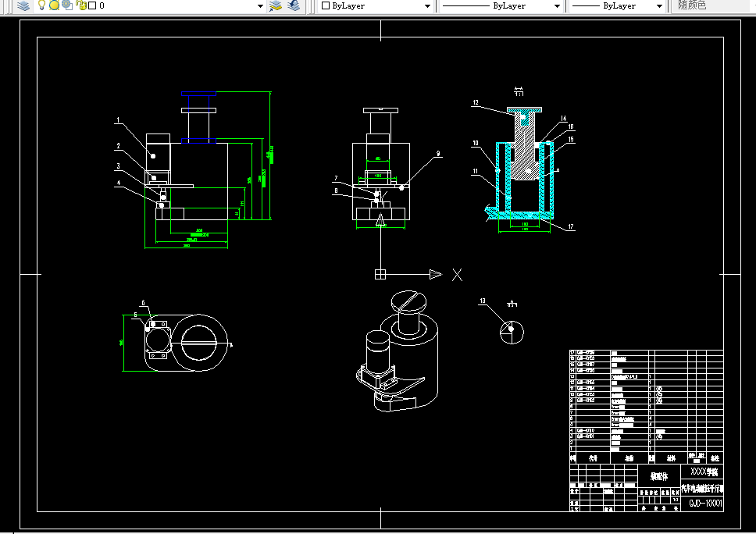The width and height of the screenshot is (756, 534).
Task: Toggle the layer freeze sun icon
Action: [54, 5]
